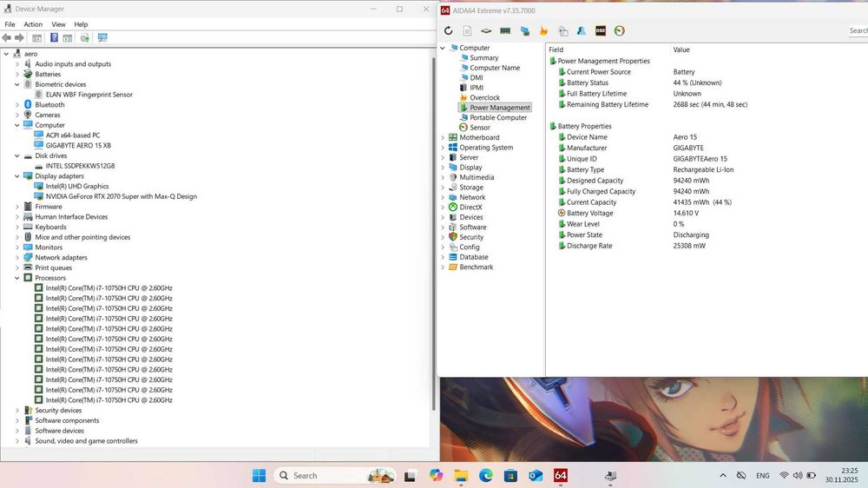Image resolution: width=868 pixels, height=488 pixels.
Task: Collapse the Computer category in AIDA64
Action: 443,48
